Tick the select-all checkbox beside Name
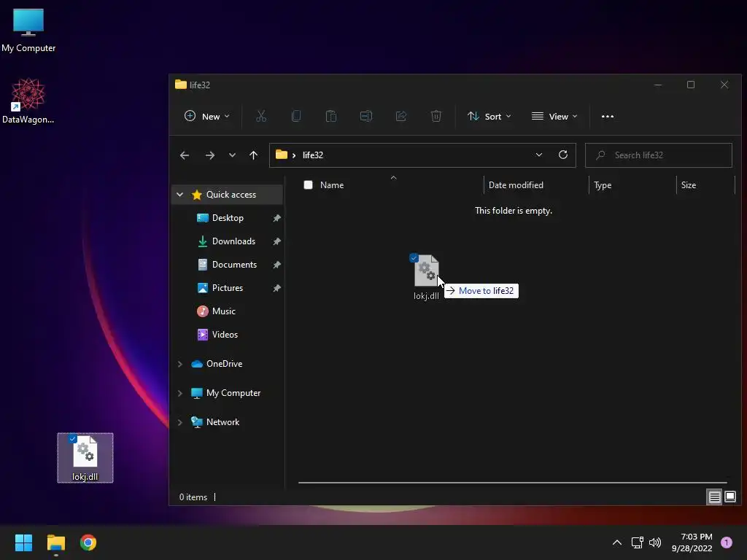 [309, 184]
